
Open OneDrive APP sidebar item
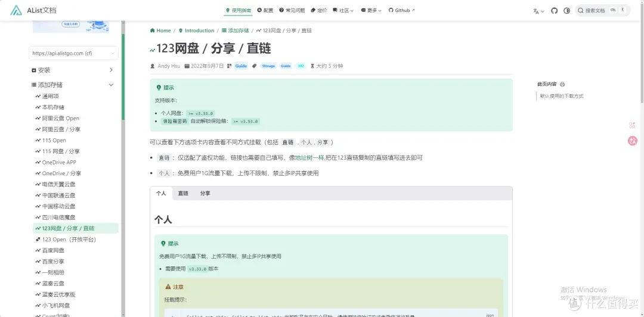click(x=76, y=162)
